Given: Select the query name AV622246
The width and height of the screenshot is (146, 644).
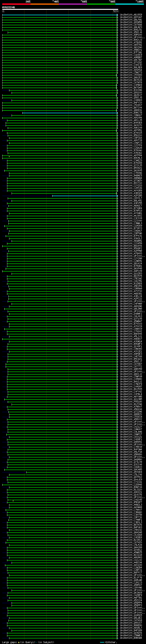Looking at the screenshot, I should [8, 8].
